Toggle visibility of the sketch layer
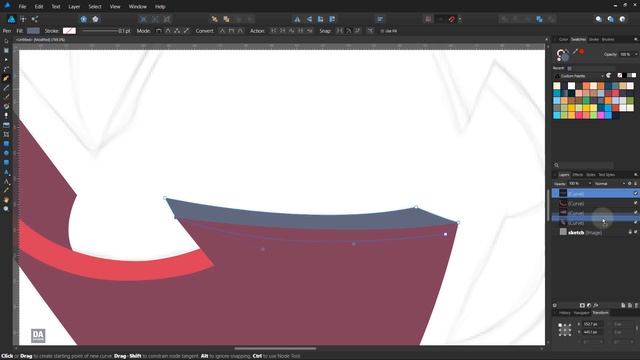The height and width of the screenshot is (360, 640). coord(635,232)
